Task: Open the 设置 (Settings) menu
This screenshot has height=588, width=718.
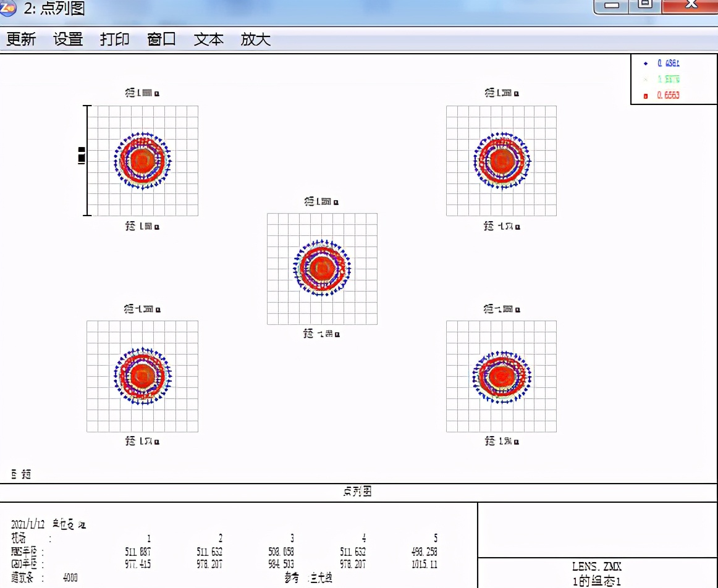Action: 68,39
